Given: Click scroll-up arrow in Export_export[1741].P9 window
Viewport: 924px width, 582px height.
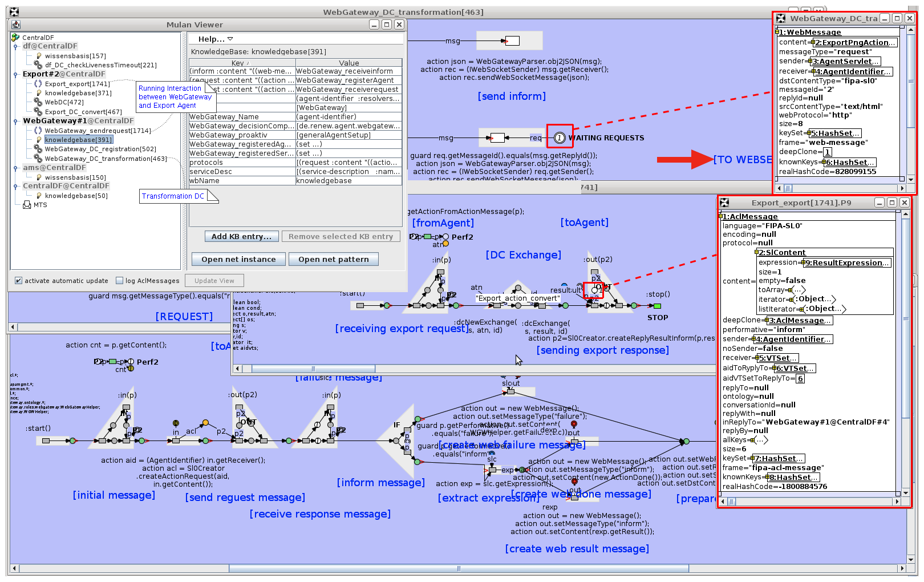Looking at the screenshot, I should 905,214.
